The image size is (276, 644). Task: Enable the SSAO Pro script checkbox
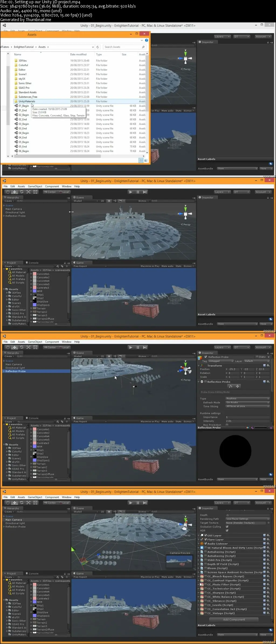[x=206, y=560]
